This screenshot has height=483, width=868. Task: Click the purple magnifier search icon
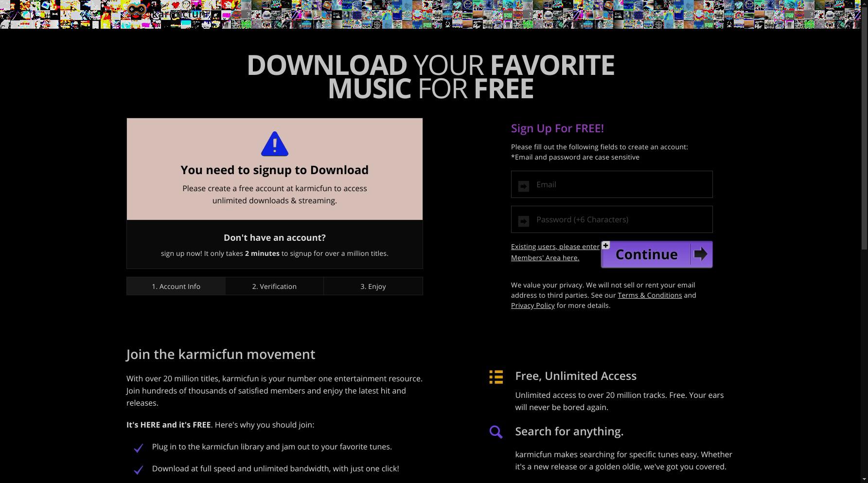coord(496,432)
